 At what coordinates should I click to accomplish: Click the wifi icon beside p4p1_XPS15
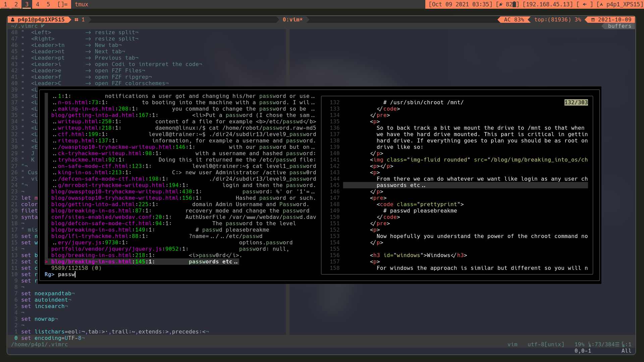pos(601,4)
